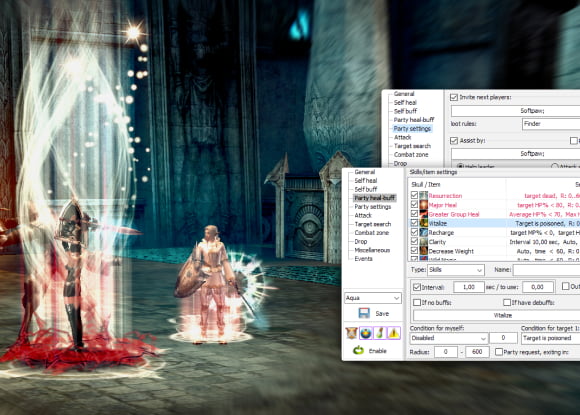Select the 'Decrease Weight' row name

coord(451,251)
